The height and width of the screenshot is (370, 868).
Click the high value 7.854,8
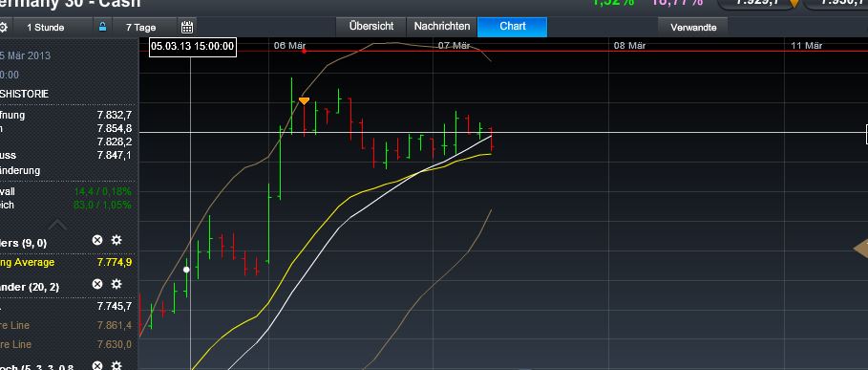click(114, 128)
